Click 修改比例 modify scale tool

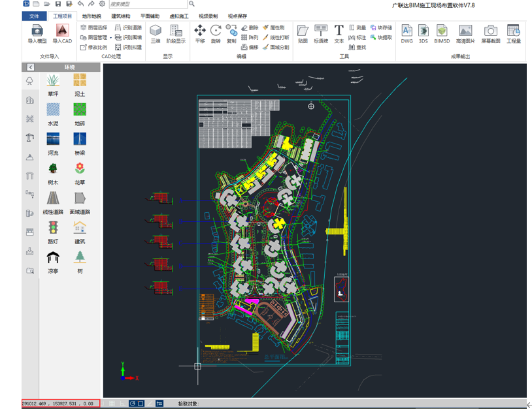coord(93,47)
